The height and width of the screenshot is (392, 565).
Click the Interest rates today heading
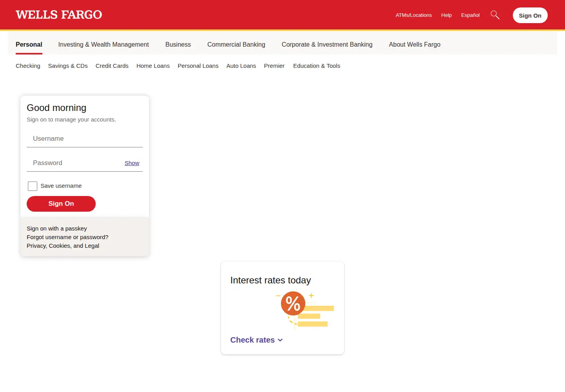point(271,280)
